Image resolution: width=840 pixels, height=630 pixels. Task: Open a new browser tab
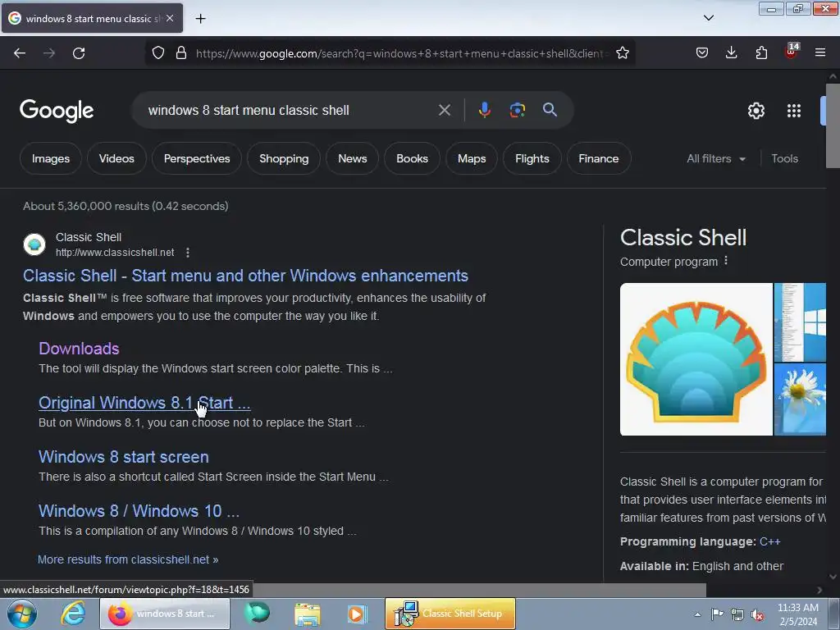click(x=200, y=19)
